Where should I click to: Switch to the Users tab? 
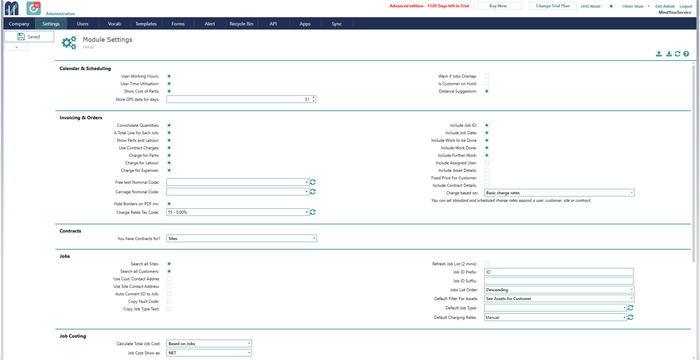(x=83, y=24)
